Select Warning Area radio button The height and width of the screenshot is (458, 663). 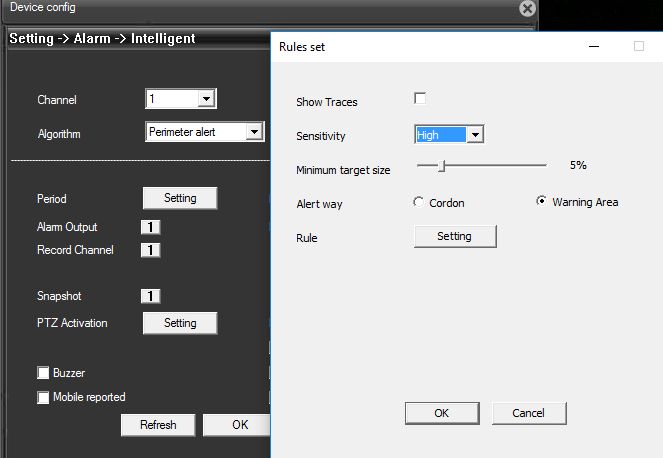click(x=542, y=201)
